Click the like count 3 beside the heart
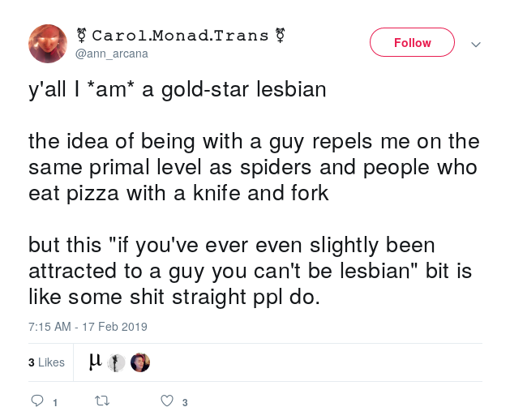This screenshot has height=420, width=510. [x=185, y=403]
